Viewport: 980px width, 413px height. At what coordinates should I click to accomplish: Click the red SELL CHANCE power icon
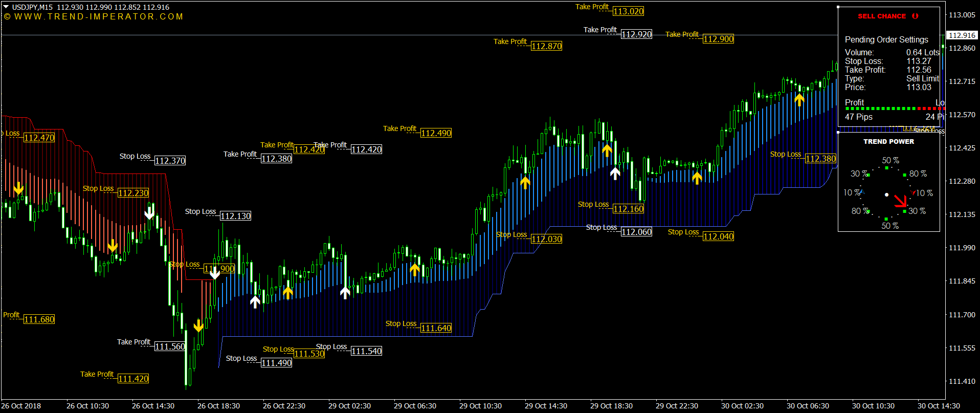point(915,16)
